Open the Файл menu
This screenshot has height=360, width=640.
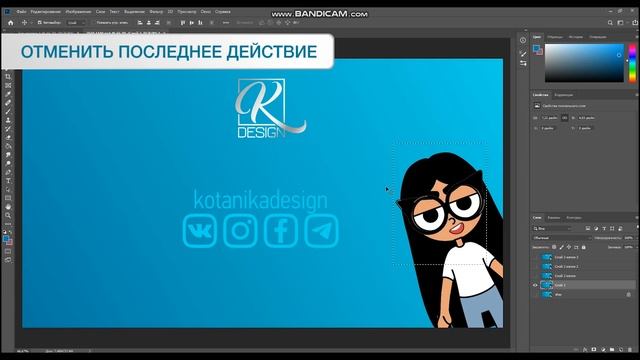[21, 12]
